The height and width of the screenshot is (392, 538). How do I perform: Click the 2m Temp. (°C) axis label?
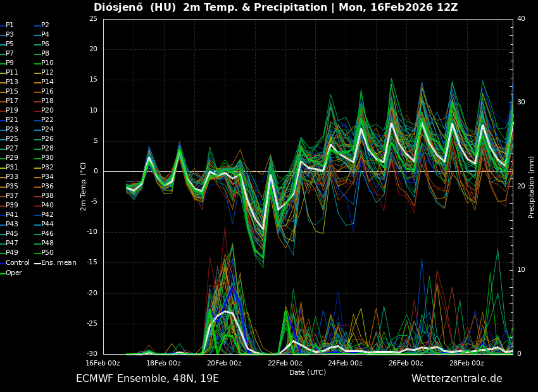(84, 186)
